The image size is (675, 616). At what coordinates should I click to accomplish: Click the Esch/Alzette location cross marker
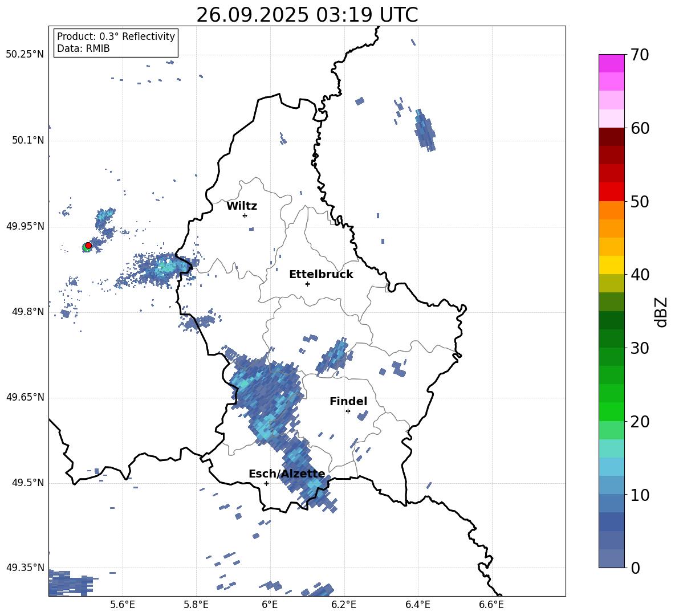(266, 483)
